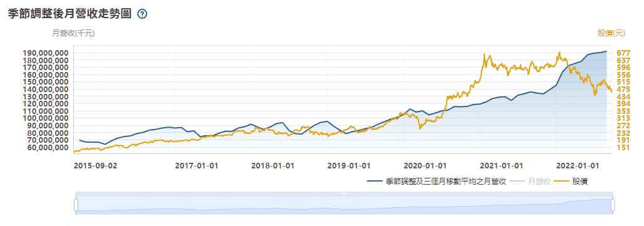Click the 2020-01-01 x-axis label
The width and height of the screenshot is (644, 226).
click(425, 166)
